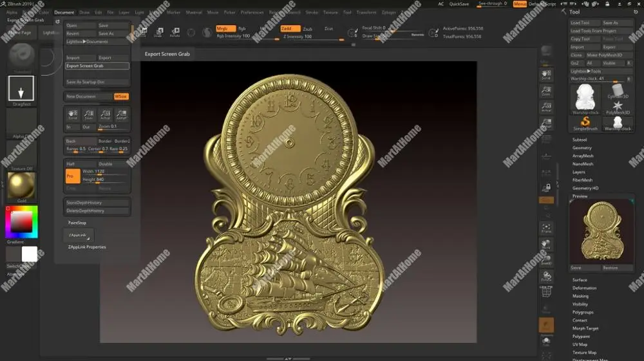Viewport: 644px width, 361px height.
Task: Click the Move icon in right shelf
Action: pos(546,245)
